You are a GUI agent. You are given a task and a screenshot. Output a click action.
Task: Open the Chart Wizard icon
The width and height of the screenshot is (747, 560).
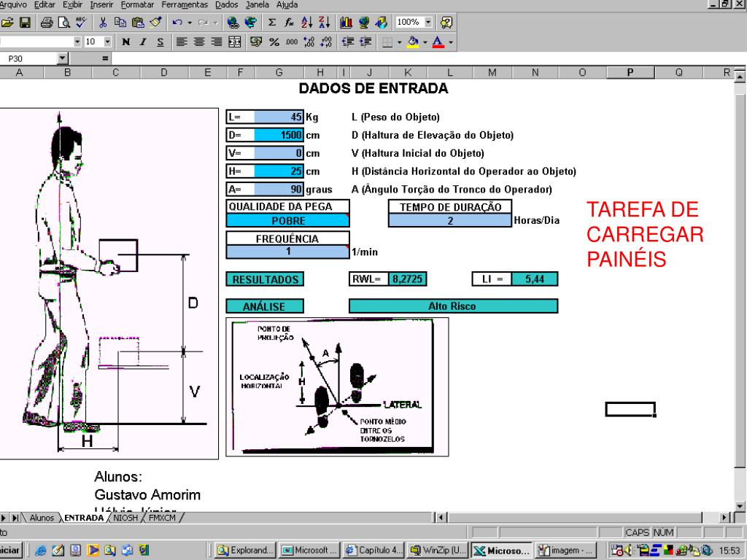[347, 23]
